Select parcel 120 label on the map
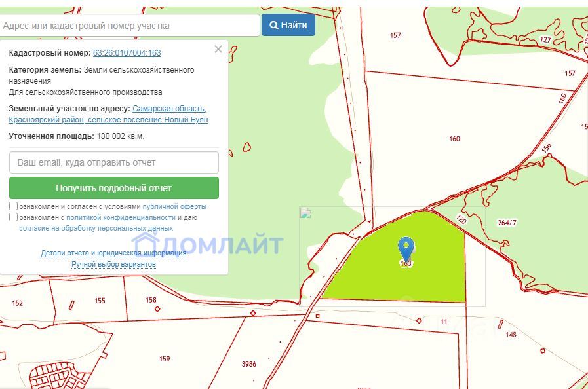The width and height of the screenshot is (588, 389). click(461, 219)
